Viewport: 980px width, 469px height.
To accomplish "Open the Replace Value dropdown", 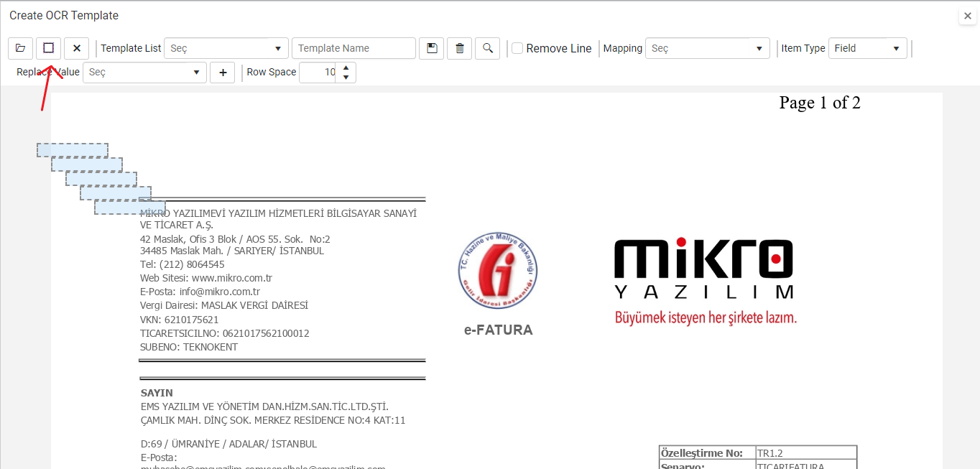I will [x=144, y=73].
